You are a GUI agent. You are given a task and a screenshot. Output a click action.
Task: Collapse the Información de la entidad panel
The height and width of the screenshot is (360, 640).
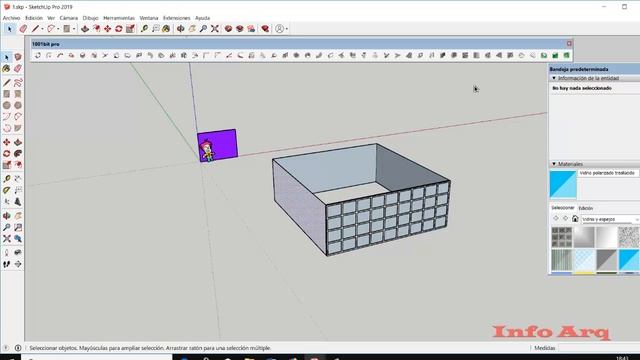pyautogui.click(x=554, y=78)
